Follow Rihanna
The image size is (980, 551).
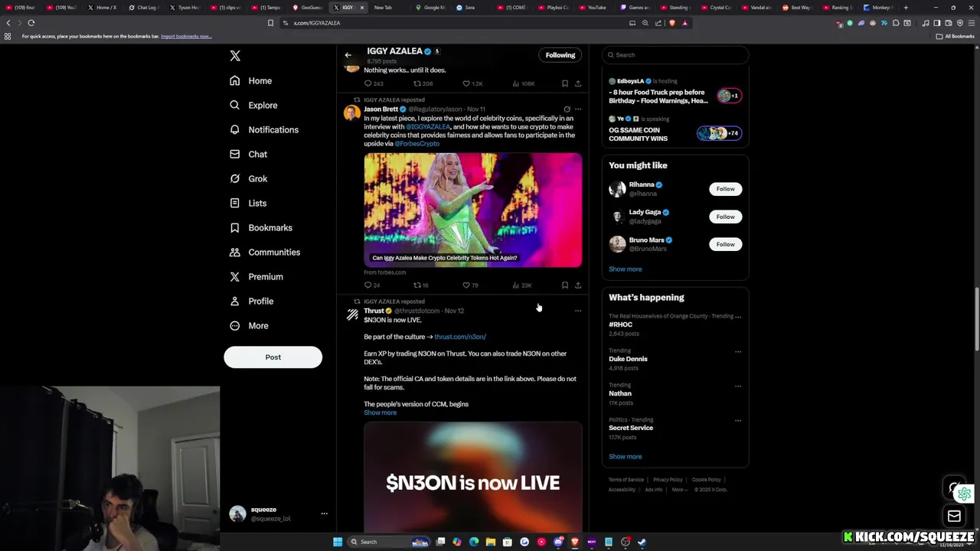(725, 189)
